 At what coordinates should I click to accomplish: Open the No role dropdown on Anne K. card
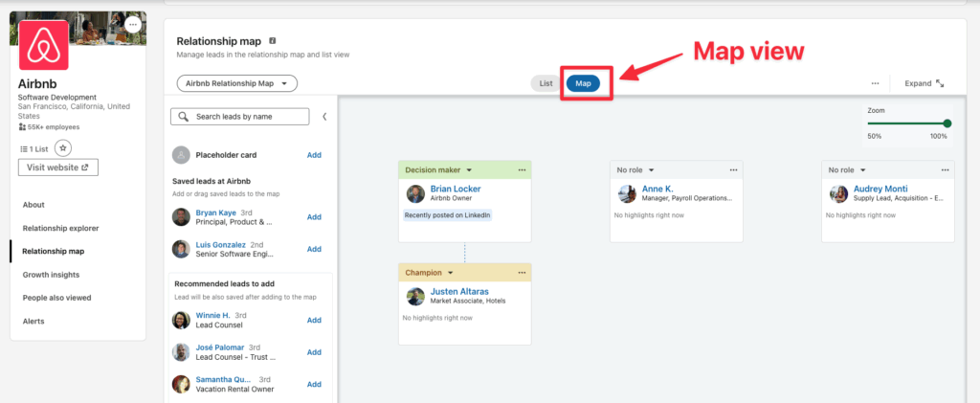pos(635,170)
